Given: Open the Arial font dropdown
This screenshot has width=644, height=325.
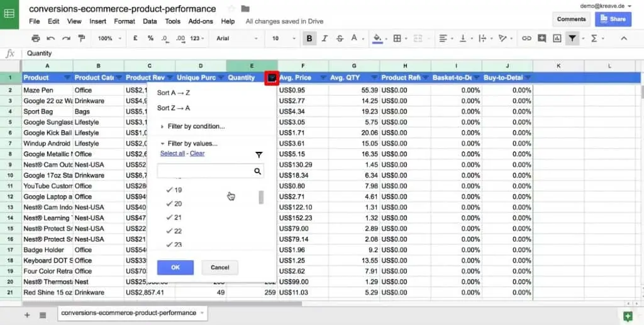Looking at the screenshot, I should 237,38.
